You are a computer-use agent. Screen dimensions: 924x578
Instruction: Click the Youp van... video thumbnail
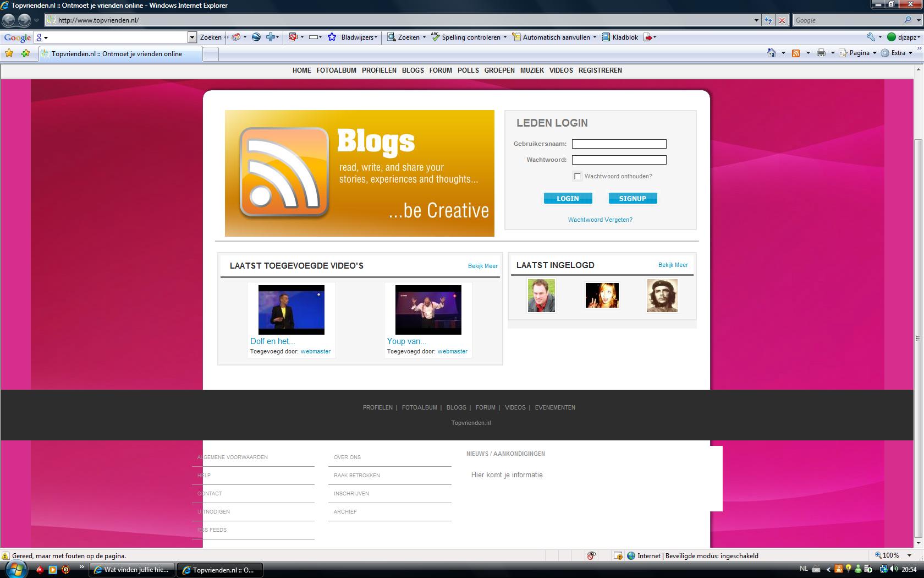click(x=428, y=310)
